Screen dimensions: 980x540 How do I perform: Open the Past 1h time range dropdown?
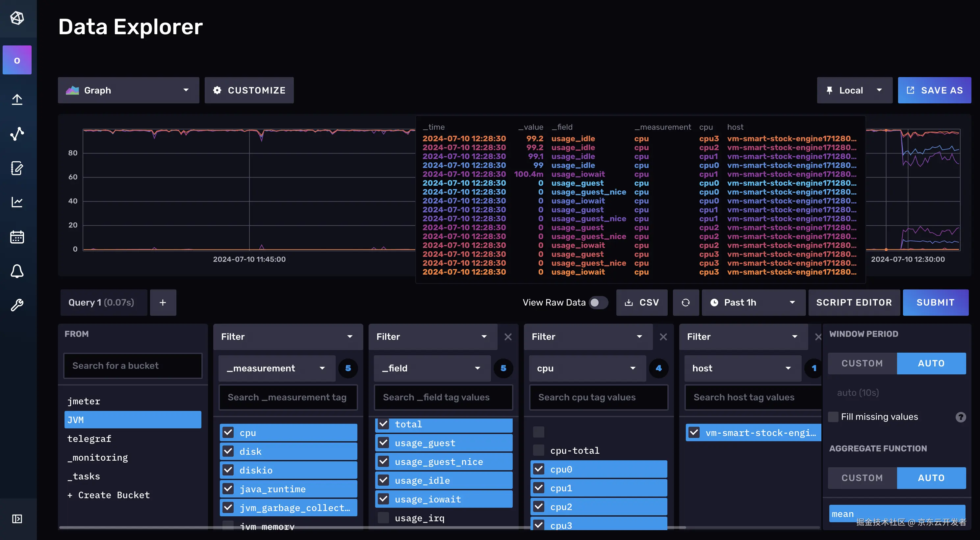[753, 303]
